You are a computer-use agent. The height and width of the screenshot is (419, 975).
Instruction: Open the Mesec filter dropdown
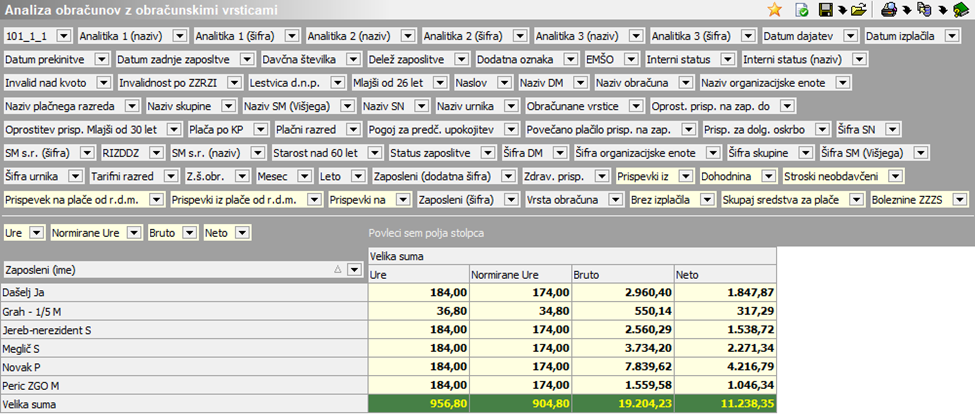tap(304, 176)
